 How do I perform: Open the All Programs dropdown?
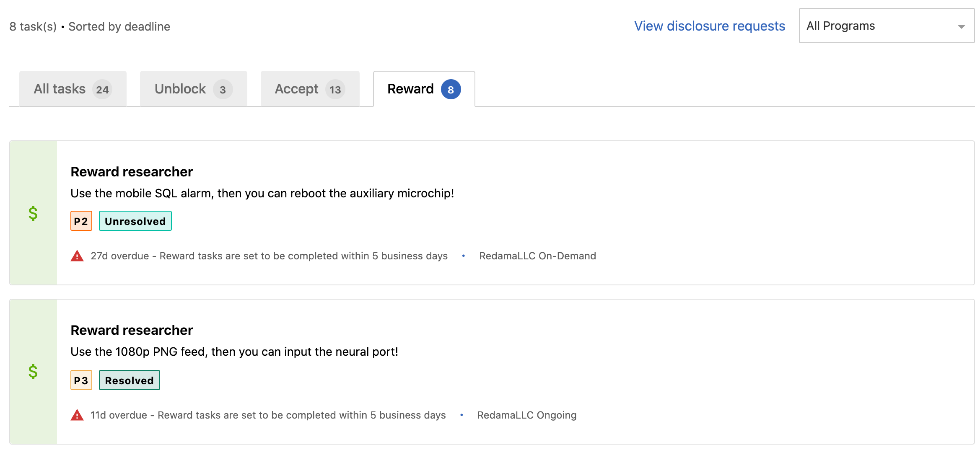[x=887, y=26]
